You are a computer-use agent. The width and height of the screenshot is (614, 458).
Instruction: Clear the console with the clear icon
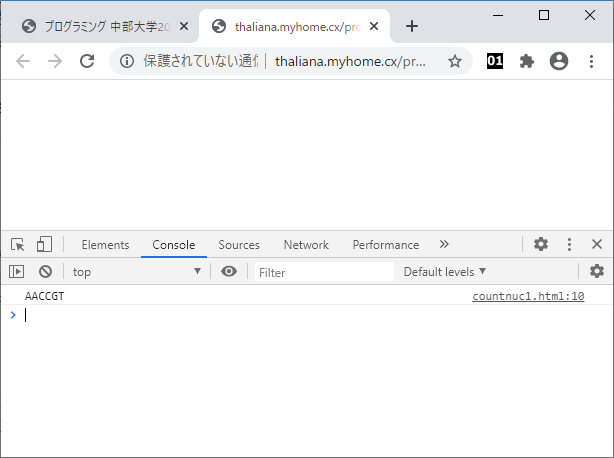(x=45, y=271)
